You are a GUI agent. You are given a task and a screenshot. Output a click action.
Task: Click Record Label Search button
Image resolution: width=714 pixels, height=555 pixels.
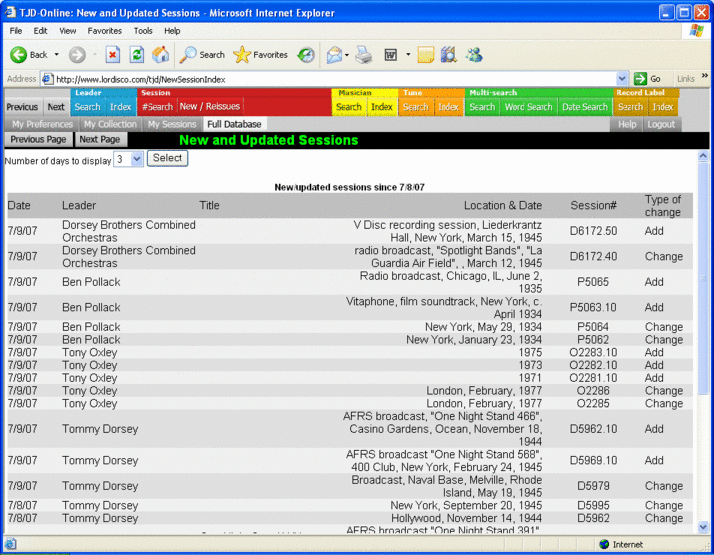[x=630, y=107]
